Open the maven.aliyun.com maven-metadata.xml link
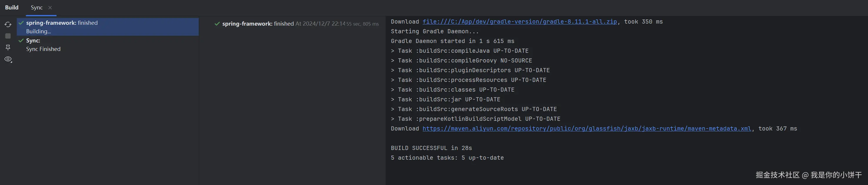 [x=586, y=128]
